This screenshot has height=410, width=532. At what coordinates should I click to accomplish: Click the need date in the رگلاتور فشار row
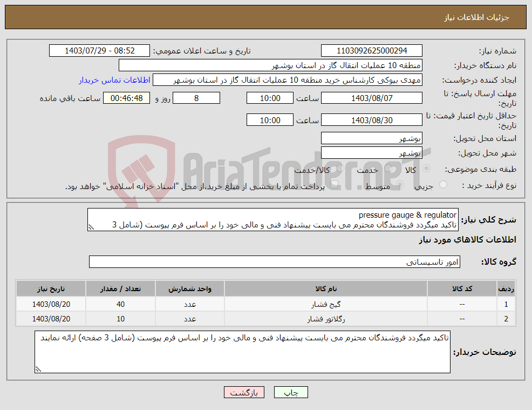point(51,319)
